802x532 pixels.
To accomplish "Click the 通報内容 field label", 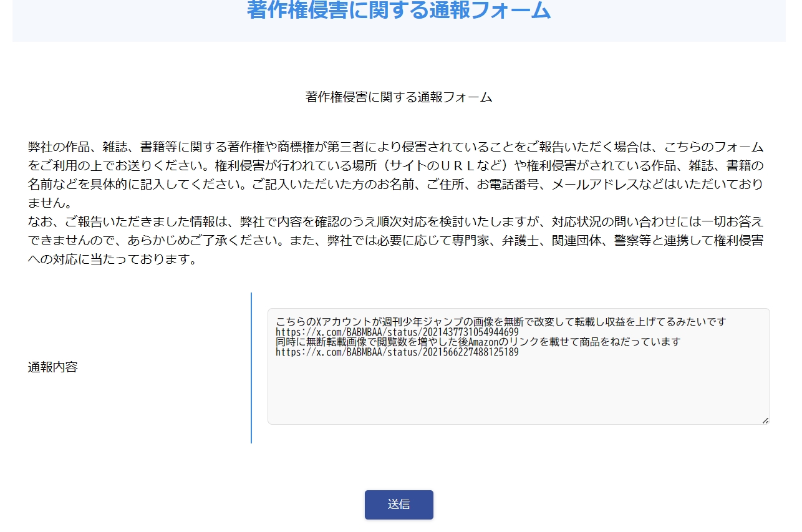I will pyautogui.click(x=53, y=367).
